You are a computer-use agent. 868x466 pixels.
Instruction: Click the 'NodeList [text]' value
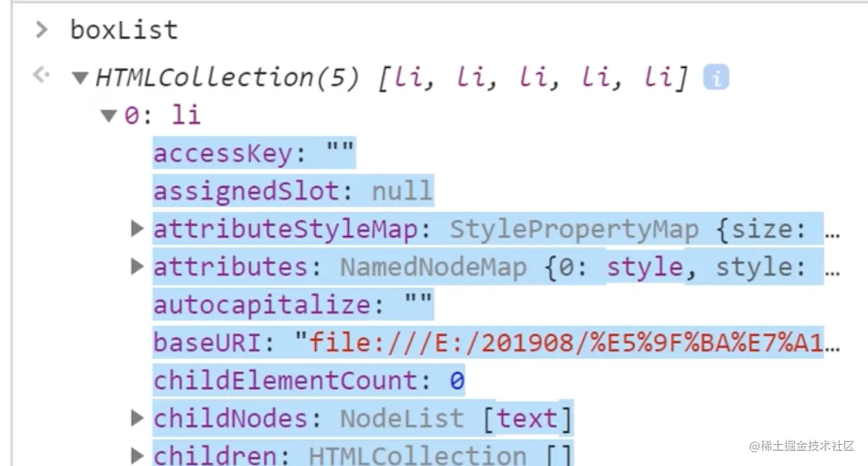456,418
